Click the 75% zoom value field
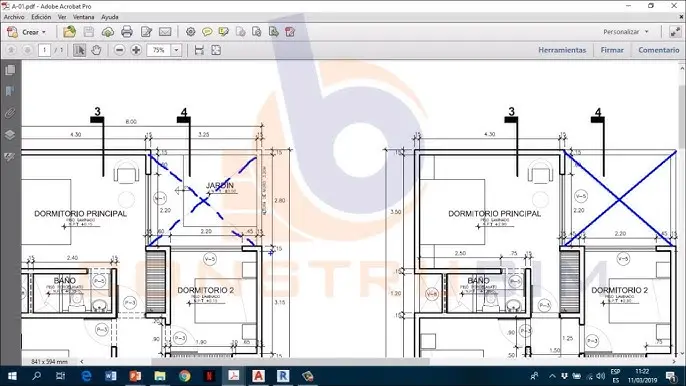The image size is (686, 386). 159,50
